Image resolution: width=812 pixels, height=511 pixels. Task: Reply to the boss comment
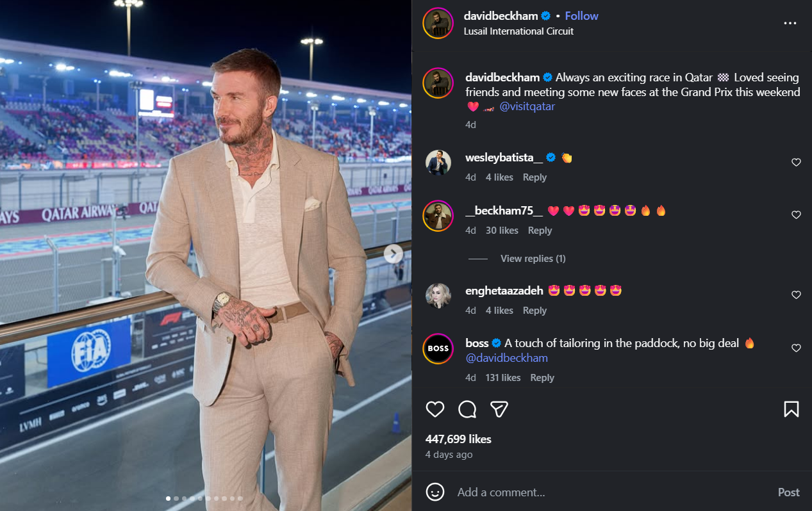pyautogui.click(x=542, y=378)
